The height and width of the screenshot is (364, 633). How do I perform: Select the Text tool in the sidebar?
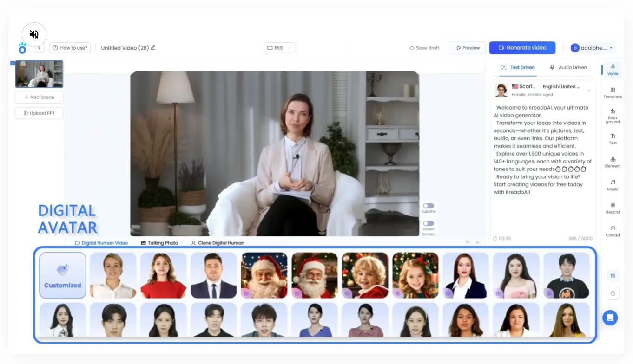pyautogui.click(x=613, y=139)
